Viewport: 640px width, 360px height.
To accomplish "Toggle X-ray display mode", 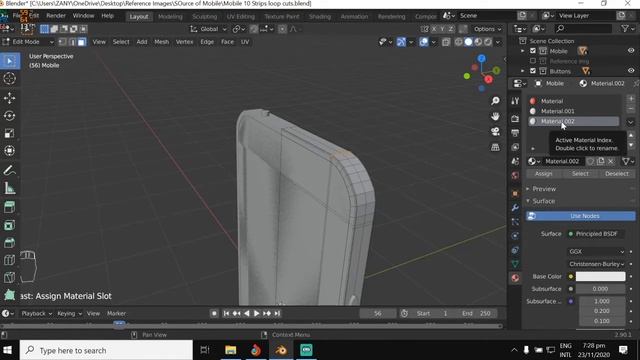I will pos(446,42).
